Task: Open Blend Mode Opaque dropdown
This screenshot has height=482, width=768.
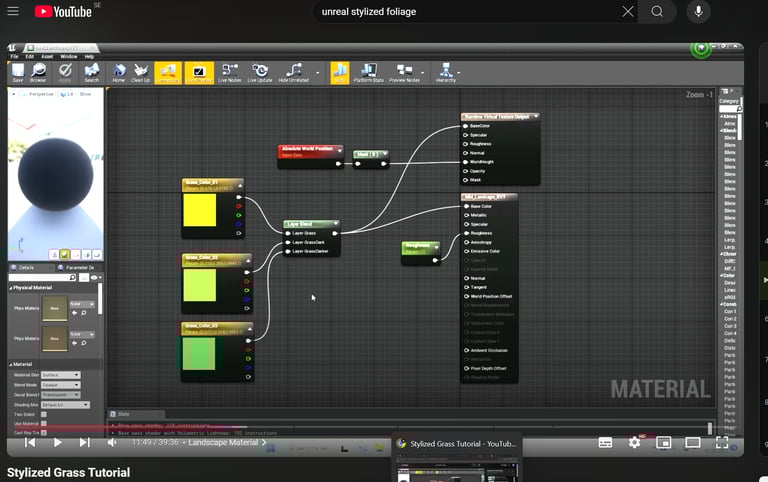Action: pos(60,385)
